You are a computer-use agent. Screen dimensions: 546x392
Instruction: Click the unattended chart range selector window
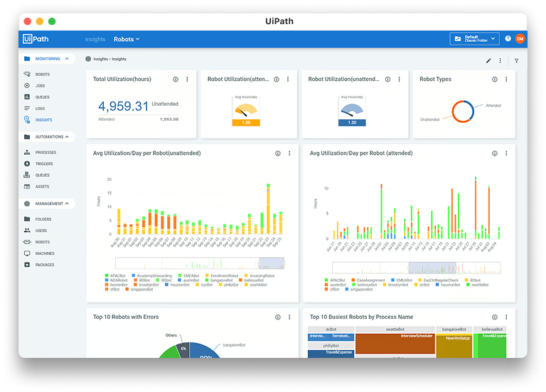point(272,263)
